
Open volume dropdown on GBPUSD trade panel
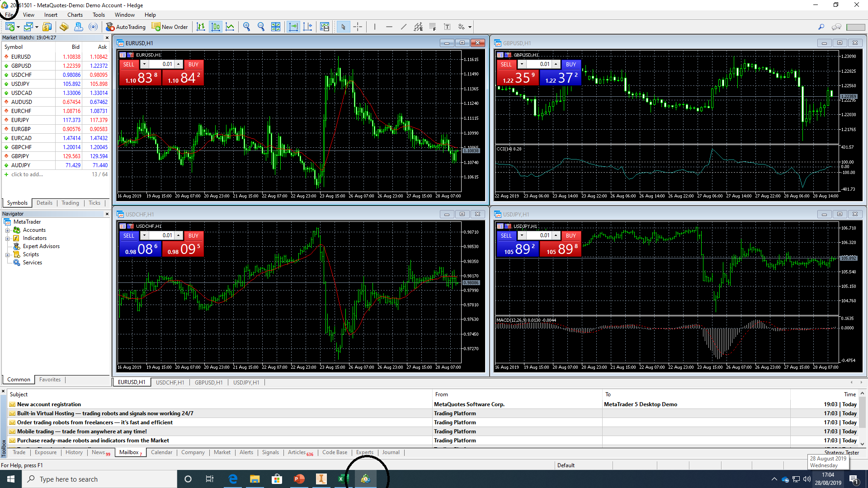point(522,64)
